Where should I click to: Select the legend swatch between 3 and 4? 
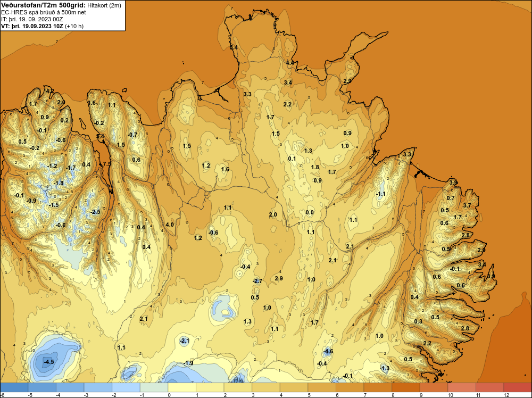266,387
